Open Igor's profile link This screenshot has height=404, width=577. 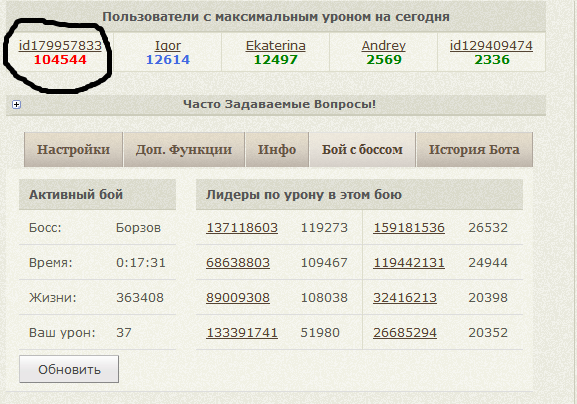pyautogui.click(x=168, y=46)
